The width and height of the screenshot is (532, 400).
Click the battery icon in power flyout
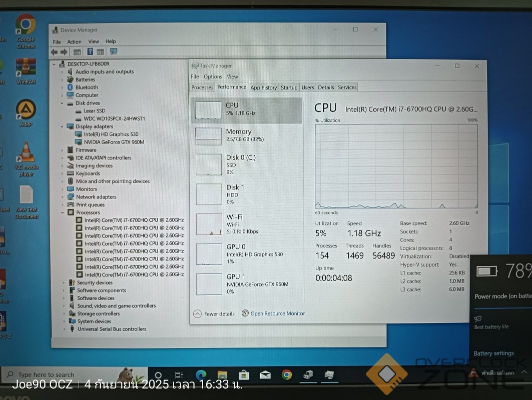(x=487, y=271)
